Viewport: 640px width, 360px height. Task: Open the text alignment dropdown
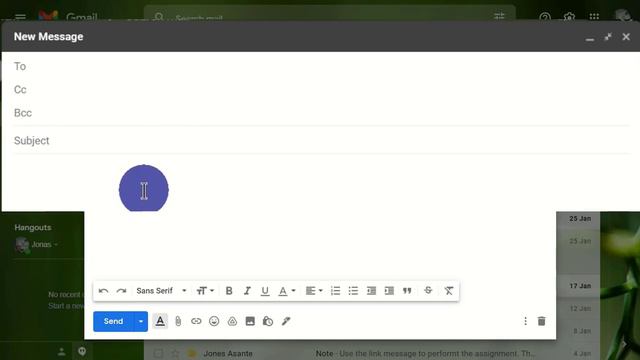click(314, 291)
